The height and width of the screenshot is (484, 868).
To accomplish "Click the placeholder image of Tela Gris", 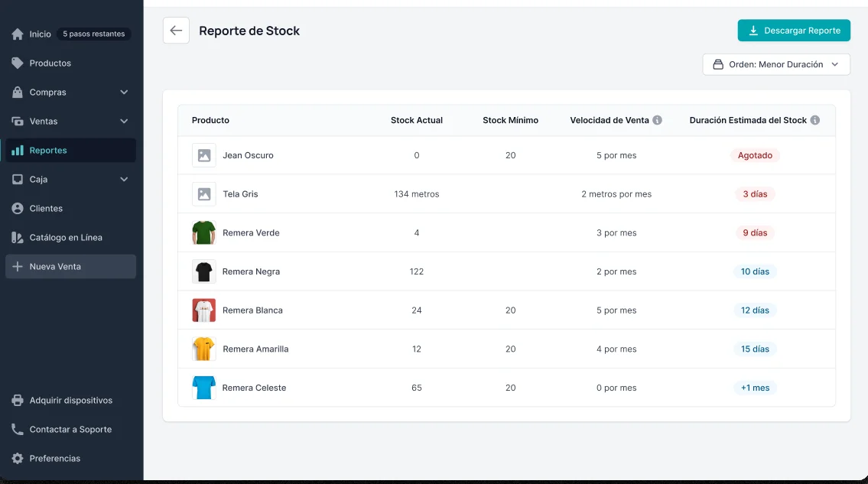I will pos(203,194).
